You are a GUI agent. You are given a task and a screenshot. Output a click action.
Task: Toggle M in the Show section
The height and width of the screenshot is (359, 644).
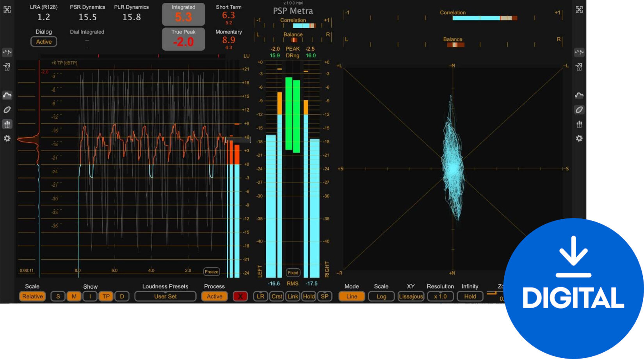point(74,296)
